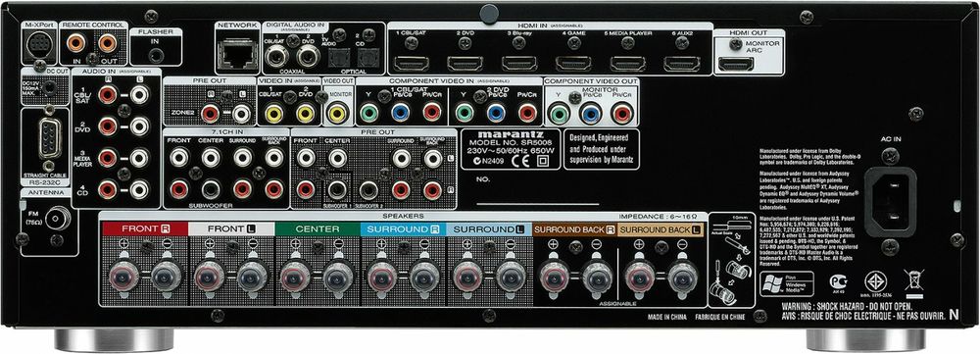Click component in 1 CBL/SAT blue Pb jack
The image size is (980, 354).
tap(401, 113)
